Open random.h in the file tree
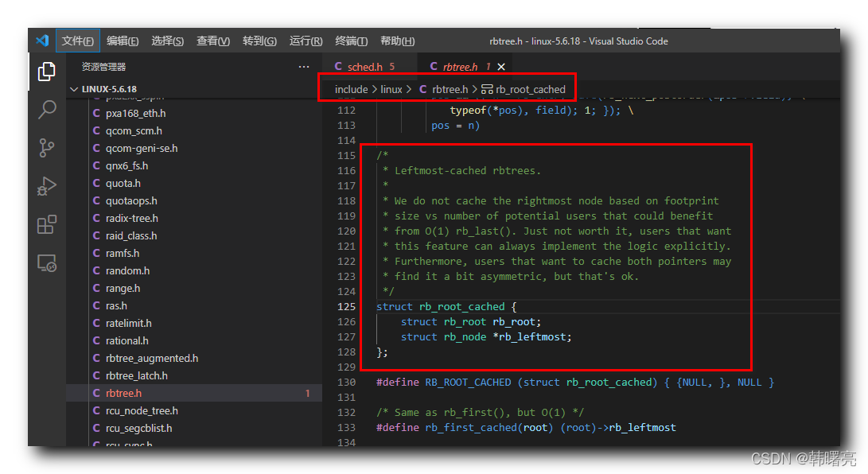Viewport: 868px width, 474px height. [127, 271]
